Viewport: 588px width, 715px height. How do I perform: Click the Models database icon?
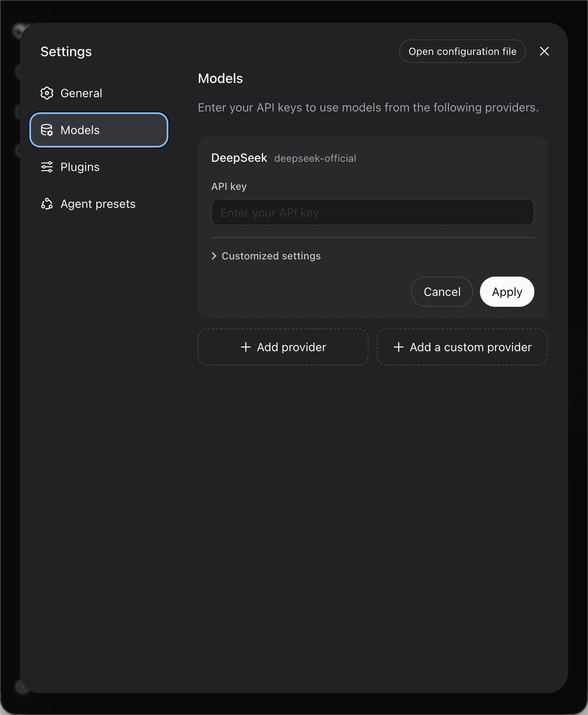47,130
